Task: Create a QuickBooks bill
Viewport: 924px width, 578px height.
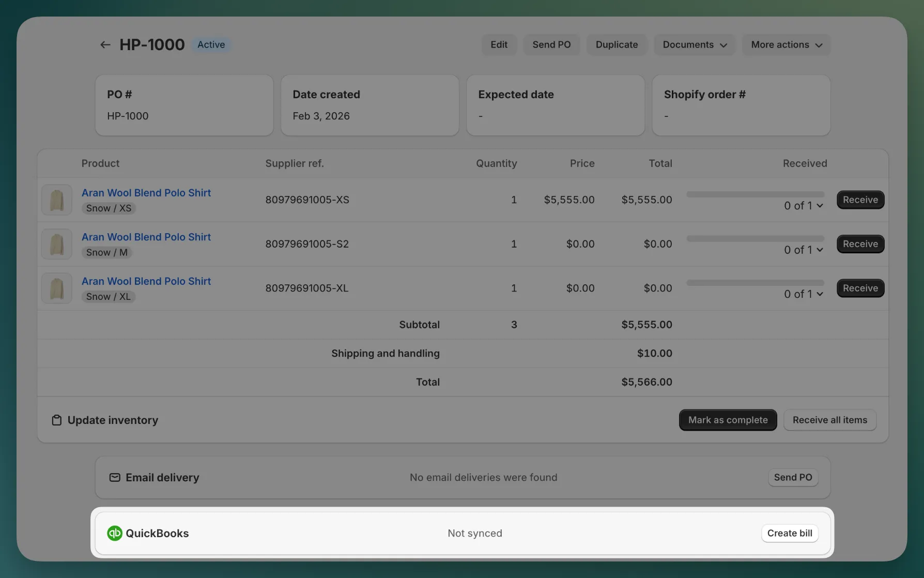Action: [x=789, y=533]
